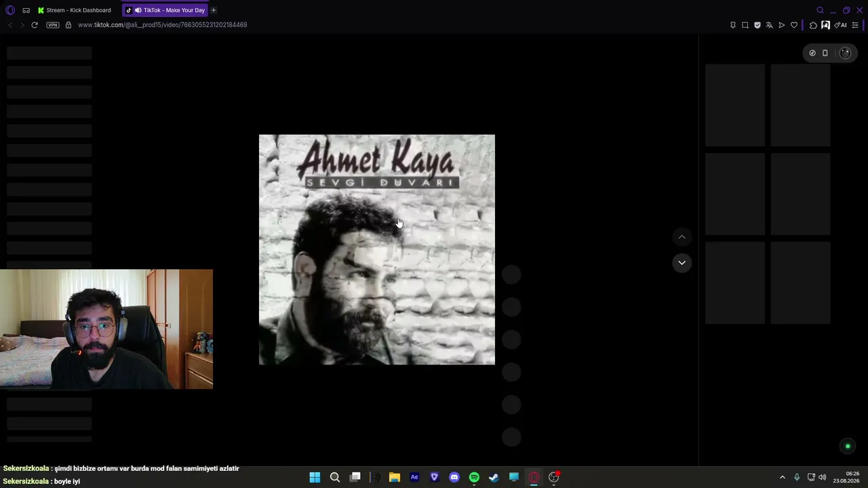Open the profile picture extension icon
Viewport: 868px width, 488px height.
point(825,25)
